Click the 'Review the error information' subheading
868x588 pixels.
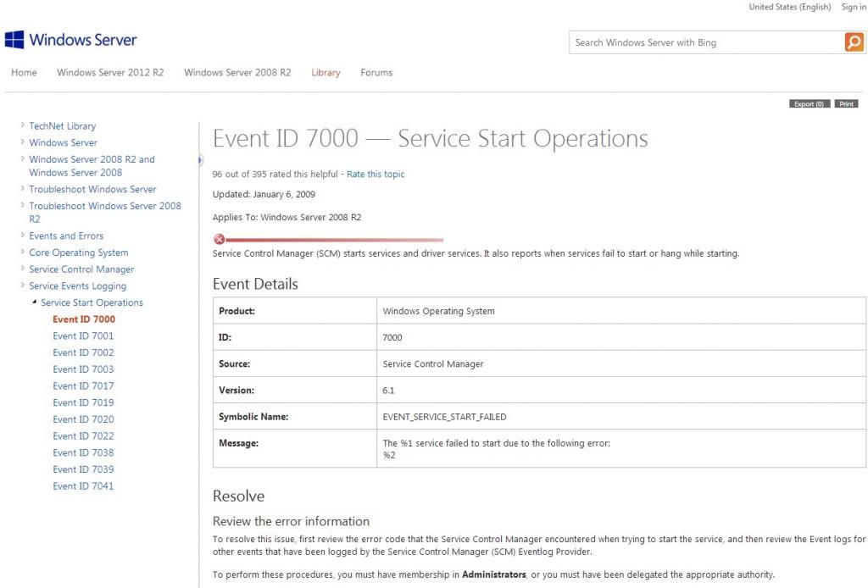point(292,521)
